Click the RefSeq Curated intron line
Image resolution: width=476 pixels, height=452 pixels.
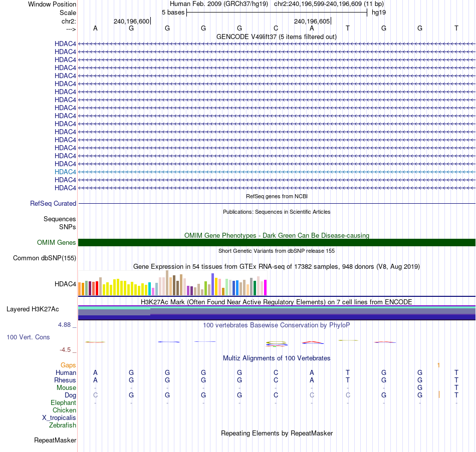coord(277,203)
